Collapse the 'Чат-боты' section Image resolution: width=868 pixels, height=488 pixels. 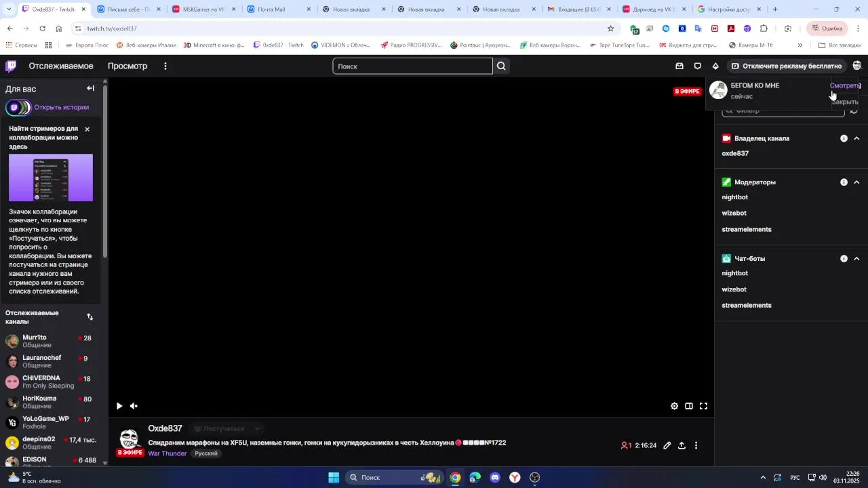click(856, 259)
